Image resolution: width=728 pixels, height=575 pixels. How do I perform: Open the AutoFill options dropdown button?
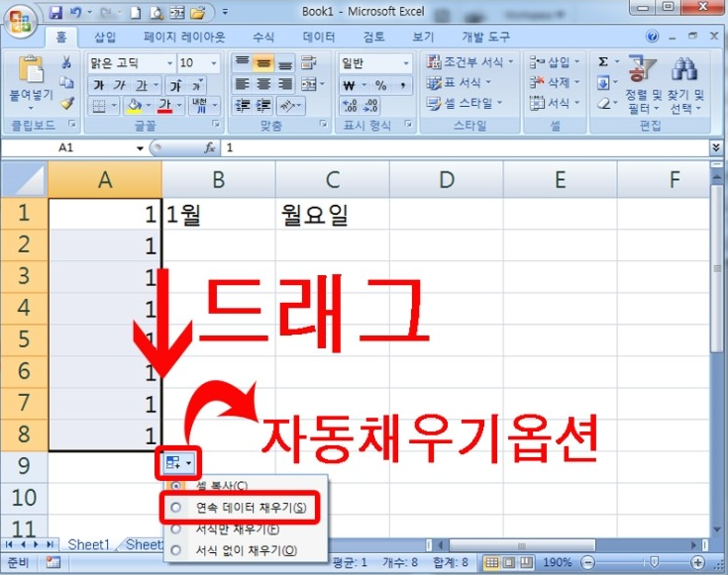pos(178,463)
